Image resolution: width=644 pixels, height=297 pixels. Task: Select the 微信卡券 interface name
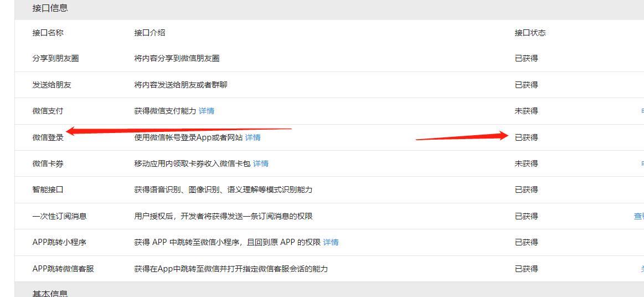point(48,163)
